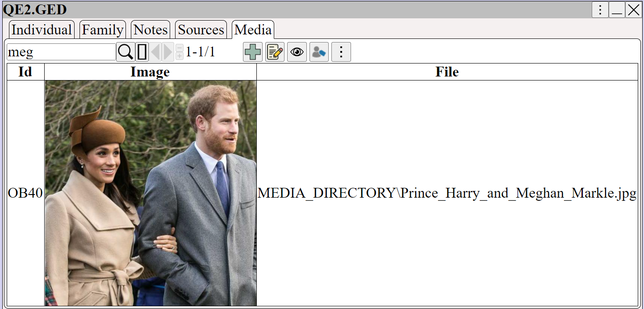Click the Prince_Harry_and_Meghan_Markle.jpg file path
This screenshot has height=309, width=644.
447,193
